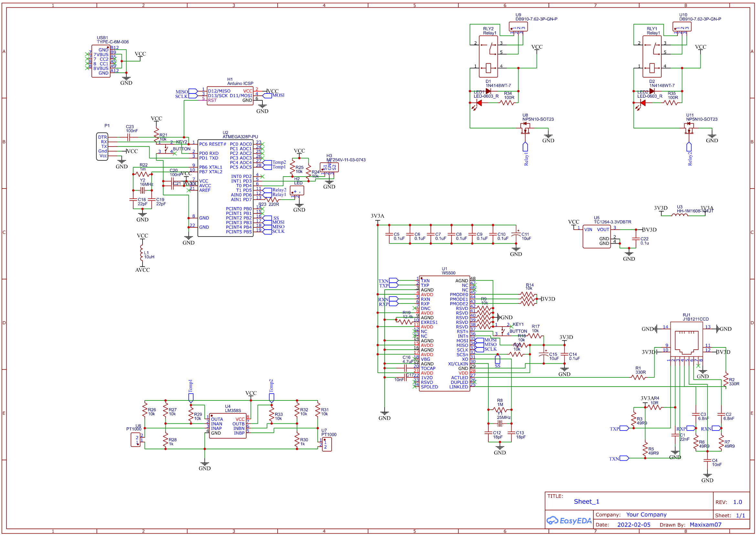Click the Sheet_1 title text
This screenshot has height=535, width=756.
[x=586, y=501]
